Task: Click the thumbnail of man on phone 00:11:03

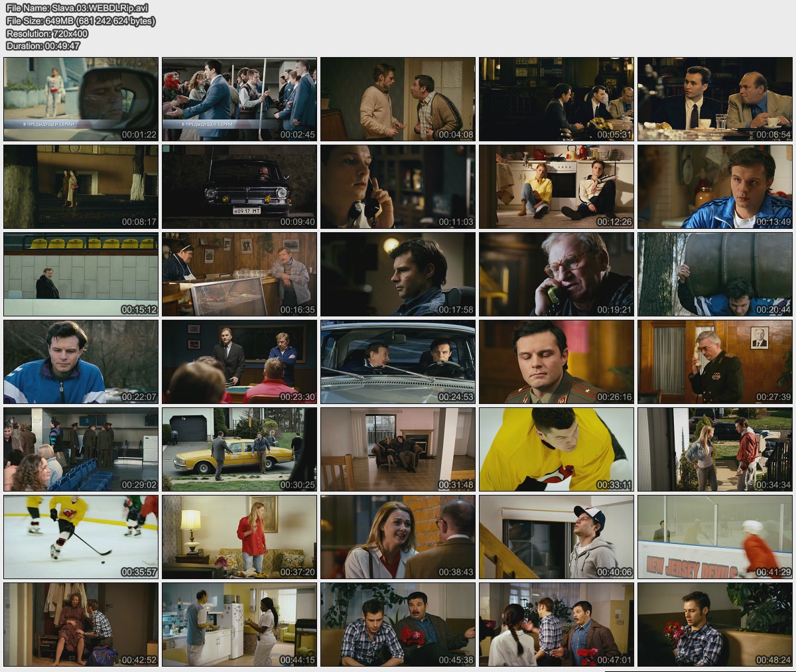Action: [x=398, y=186]
